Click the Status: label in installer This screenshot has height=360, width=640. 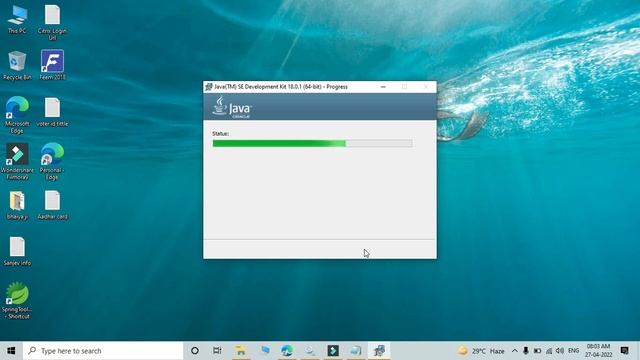220,133
